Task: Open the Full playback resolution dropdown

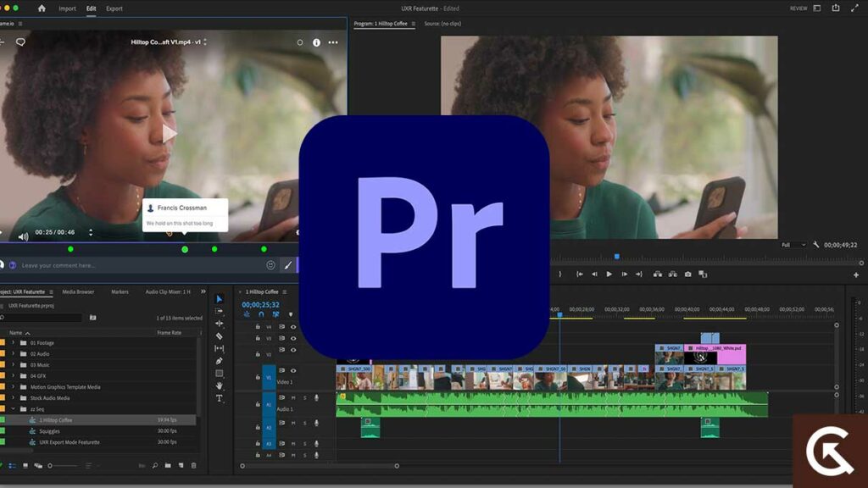Action: pos(793,245)
